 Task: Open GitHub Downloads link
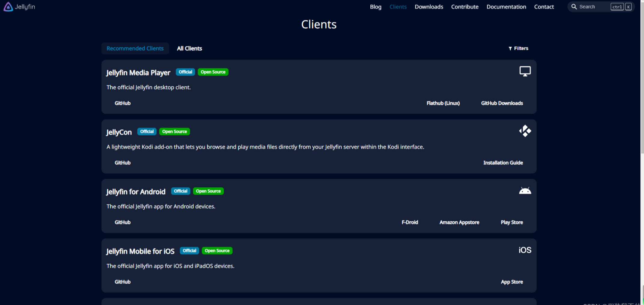tap(502, 103)
